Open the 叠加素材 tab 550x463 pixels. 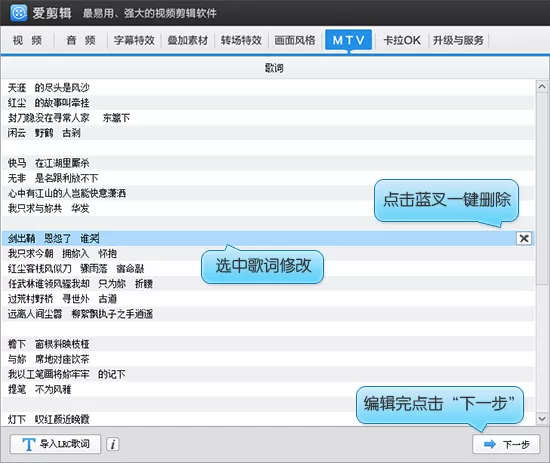tap(188, 40)
